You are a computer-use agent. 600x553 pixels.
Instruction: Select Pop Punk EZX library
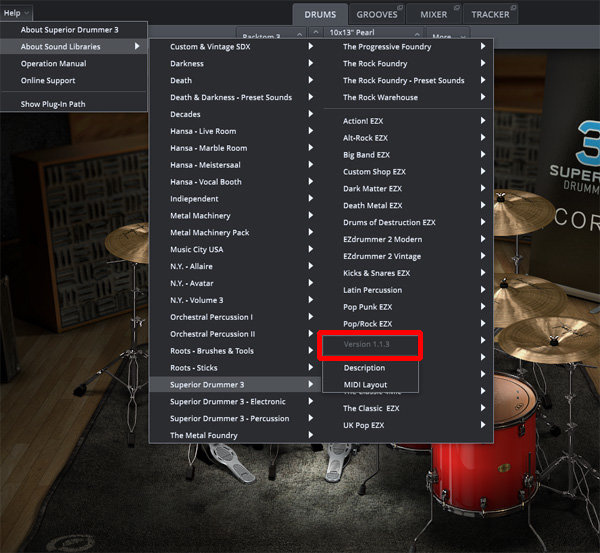[408, 307]
